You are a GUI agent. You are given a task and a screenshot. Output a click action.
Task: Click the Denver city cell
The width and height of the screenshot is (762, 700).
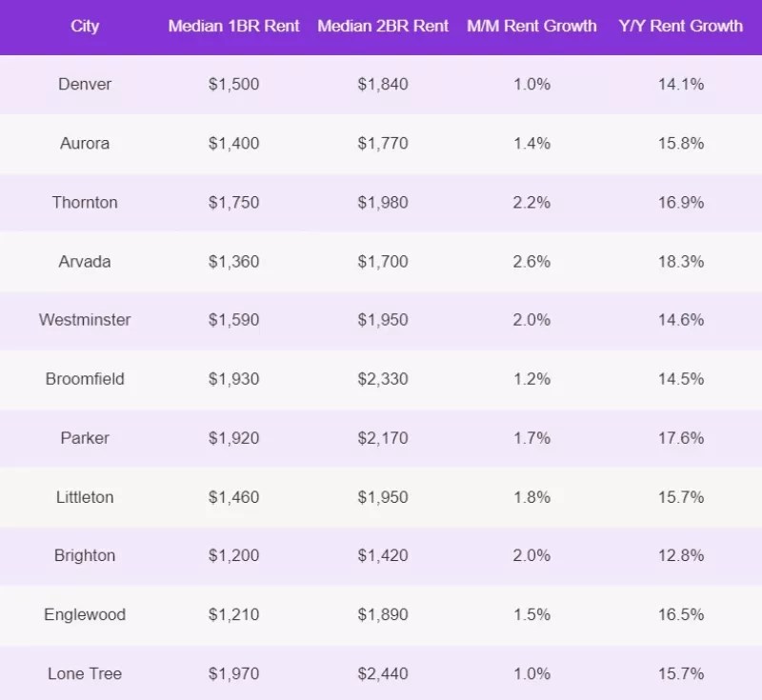pyautogui.click(x=85, y=84)
